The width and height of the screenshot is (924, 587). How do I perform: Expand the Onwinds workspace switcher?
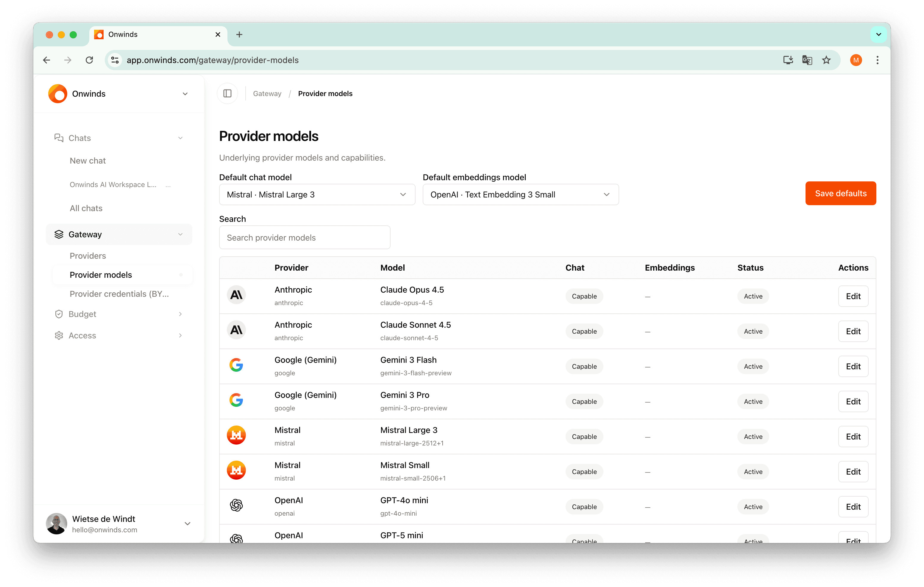click(x=118, y=94)
